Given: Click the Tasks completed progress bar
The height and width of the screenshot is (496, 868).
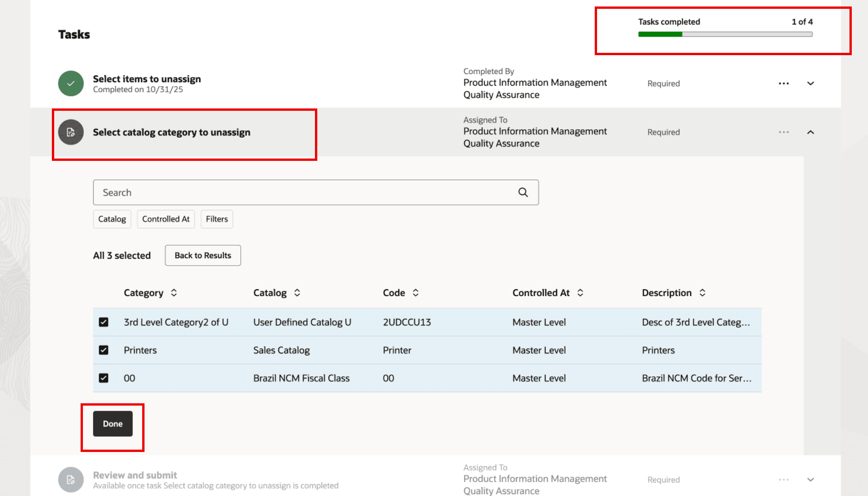Looking at the screenshot, I should 725,34.
